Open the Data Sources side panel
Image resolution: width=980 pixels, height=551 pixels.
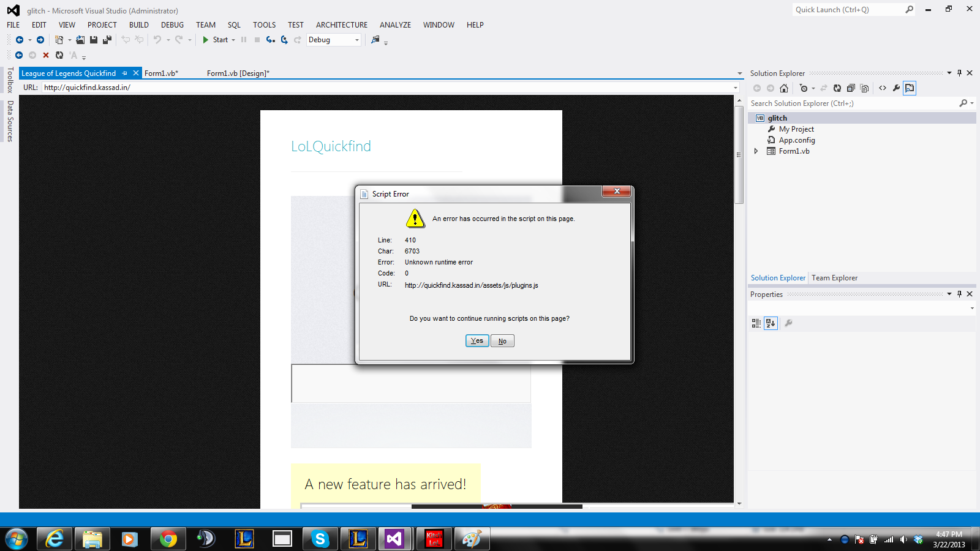pyautogui.click(x=10, y=121)
